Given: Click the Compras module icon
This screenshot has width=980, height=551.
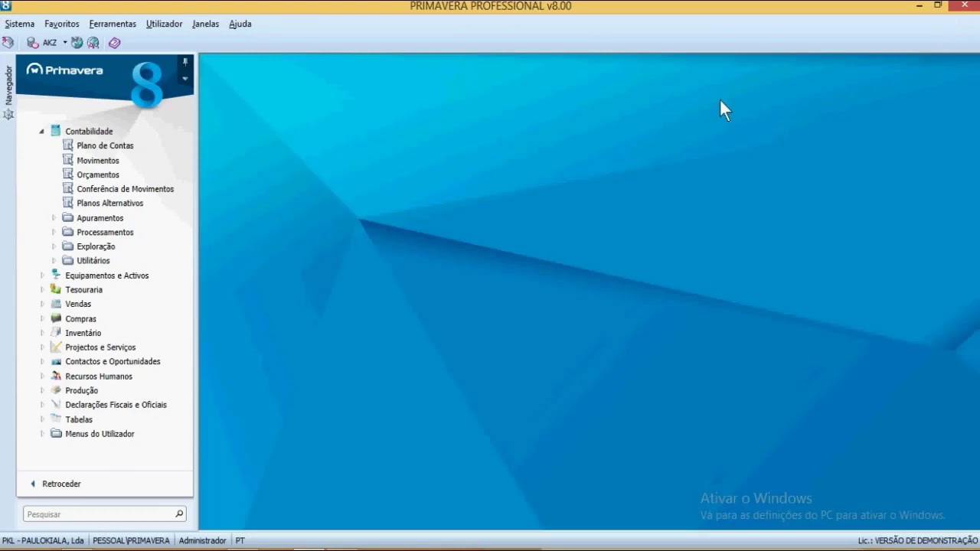Looking at the screenshot, I should pyautogui.click(x=55, y=318).
